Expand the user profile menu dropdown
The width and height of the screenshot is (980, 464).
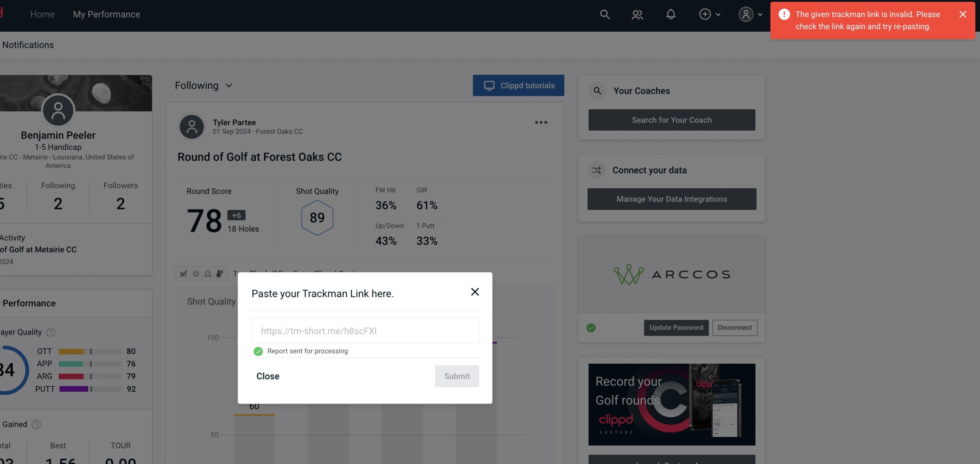tap(751, 14)
